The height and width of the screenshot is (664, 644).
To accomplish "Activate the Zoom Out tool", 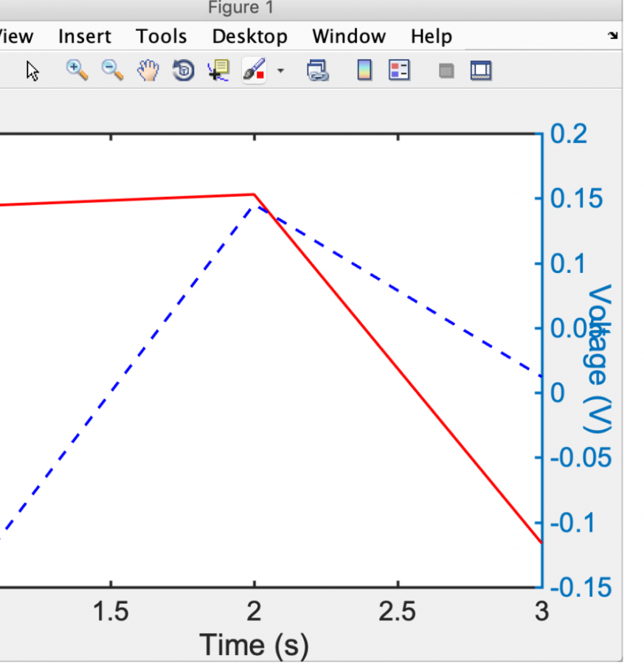I will pos(112,71).
